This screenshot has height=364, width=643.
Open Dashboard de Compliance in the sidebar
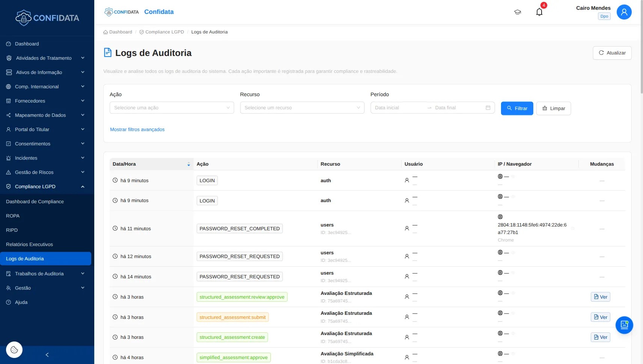pyautogui.click(x=35, y=201)
